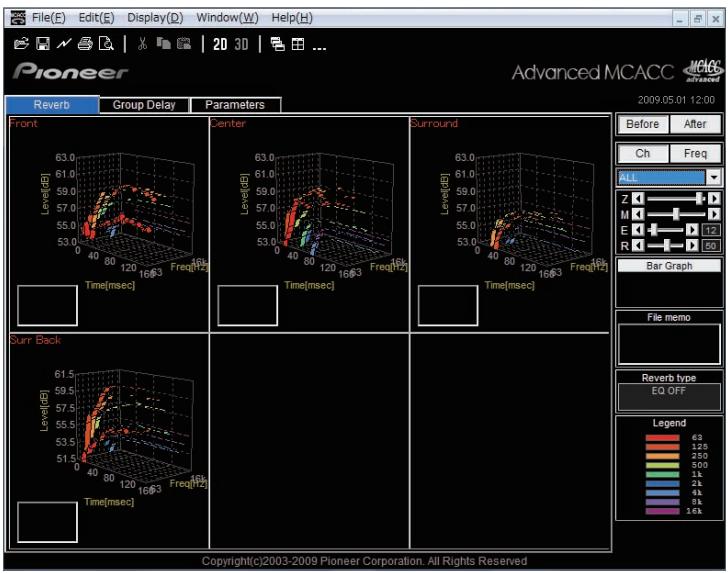Toggle the Before measurement view
The width and height of the screenshot is (728, 573).
click(x=643, y=124)
